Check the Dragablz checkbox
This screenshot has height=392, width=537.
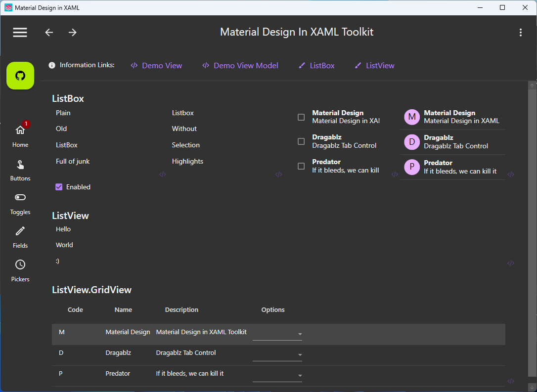(301, 141)
